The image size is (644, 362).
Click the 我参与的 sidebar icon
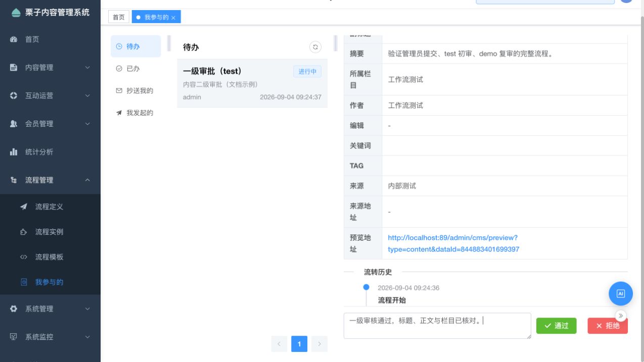point(24,282)
